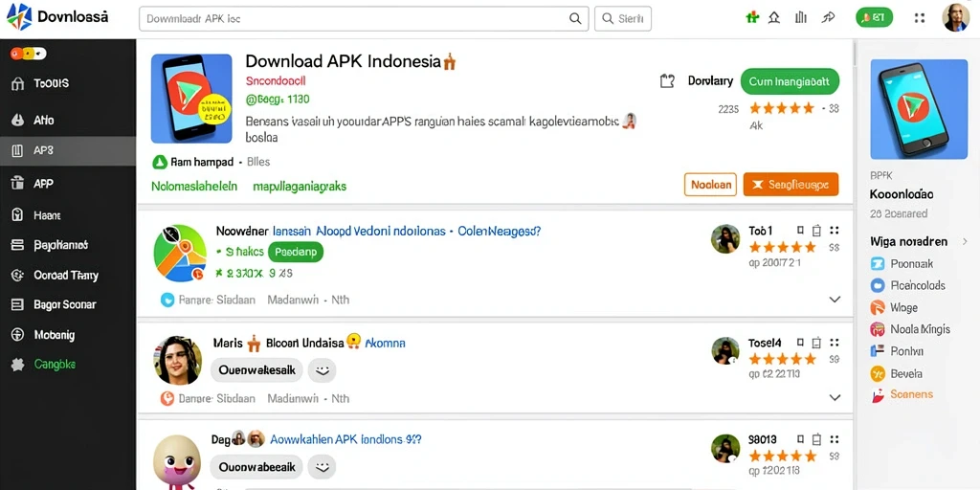The width and height of the screenshot is (980, 490).
Task: Click the smiley reaction button under Maris post
Action: [x=322, y=370]
